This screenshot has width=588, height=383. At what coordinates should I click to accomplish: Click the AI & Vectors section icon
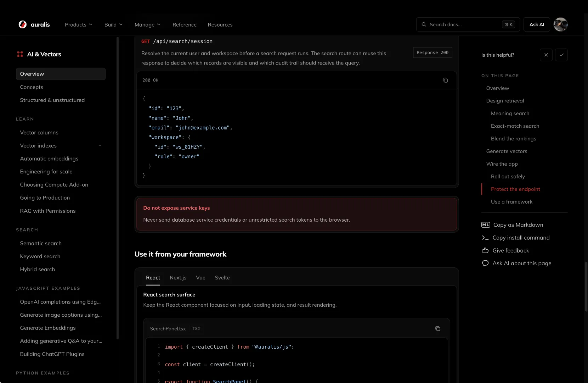point(20,54)
